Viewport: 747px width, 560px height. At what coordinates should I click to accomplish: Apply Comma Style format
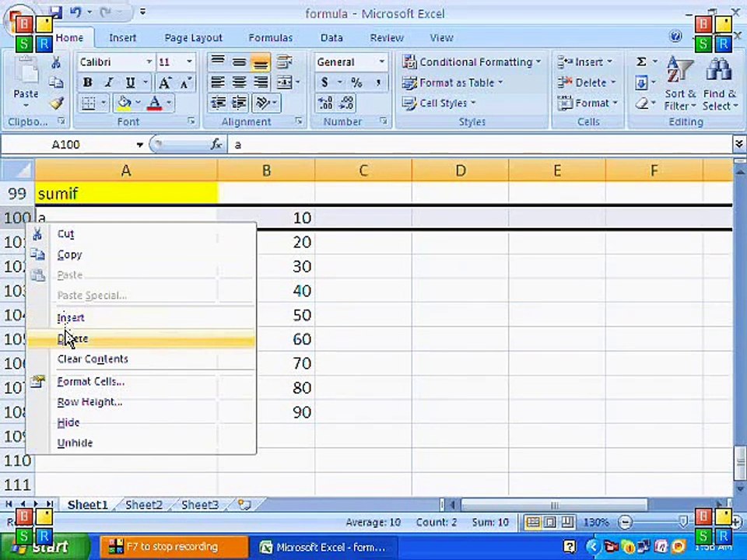pos(378,82)
